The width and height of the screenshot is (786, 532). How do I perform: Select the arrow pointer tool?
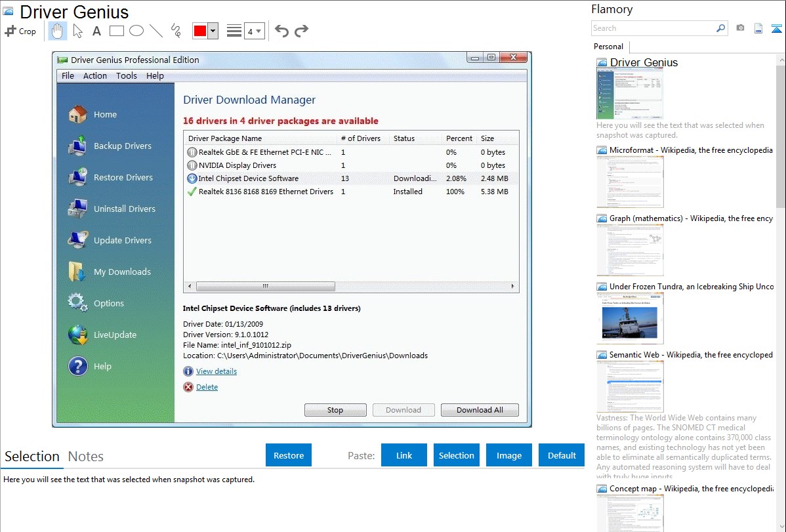[77, 31]
